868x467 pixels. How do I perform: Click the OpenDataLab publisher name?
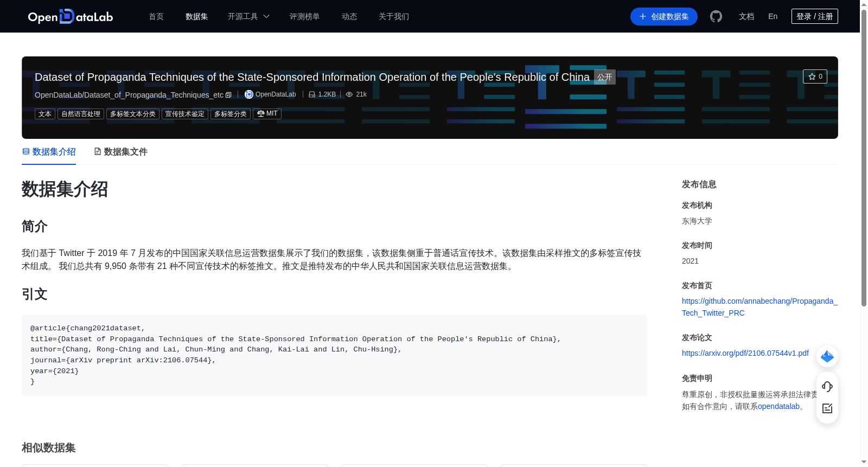[276, 94]
